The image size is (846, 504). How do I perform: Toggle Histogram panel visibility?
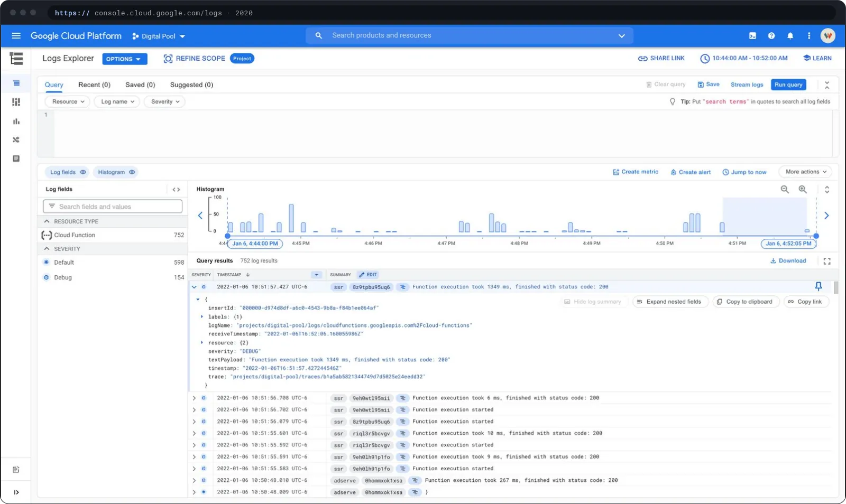(116, 172)
